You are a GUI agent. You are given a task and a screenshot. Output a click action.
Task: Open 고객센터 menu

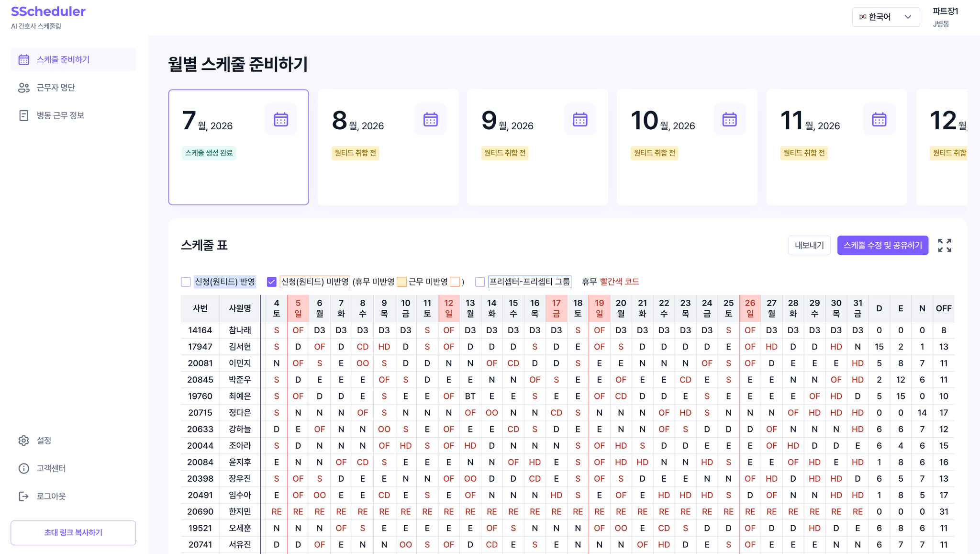(73, 468)
